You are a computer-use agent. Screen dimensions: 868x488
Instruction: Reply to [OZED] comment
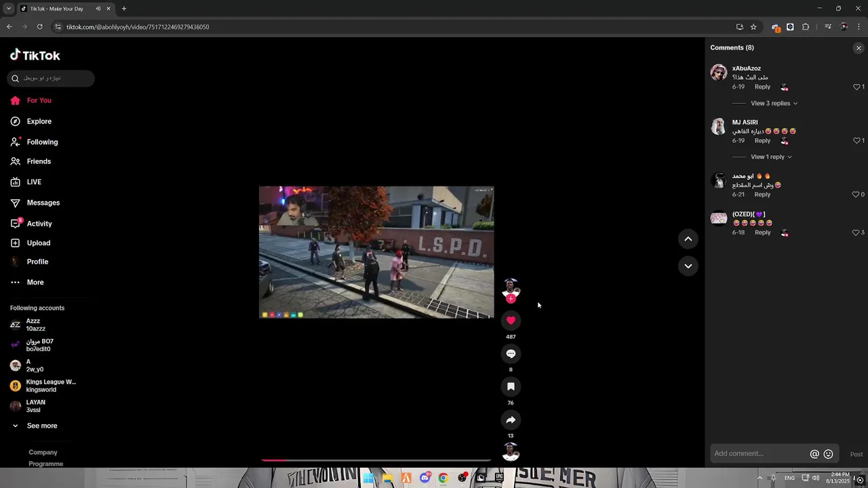point(762,232)
